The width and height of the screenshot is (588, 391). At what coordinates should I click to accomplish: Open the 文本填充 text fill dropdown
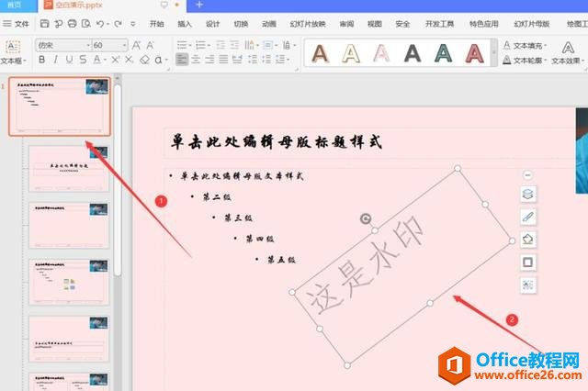click(525, 45)
